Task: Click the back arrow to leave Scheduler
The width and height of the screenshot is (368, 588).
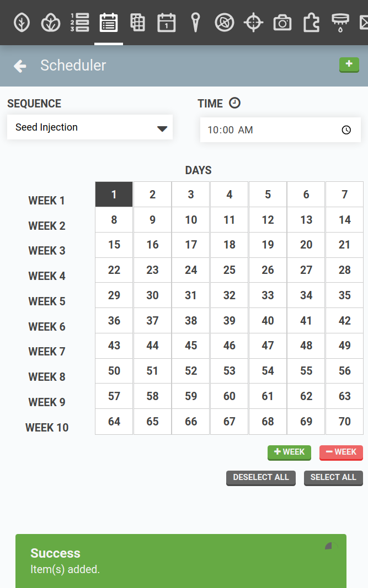Action: 20,66
